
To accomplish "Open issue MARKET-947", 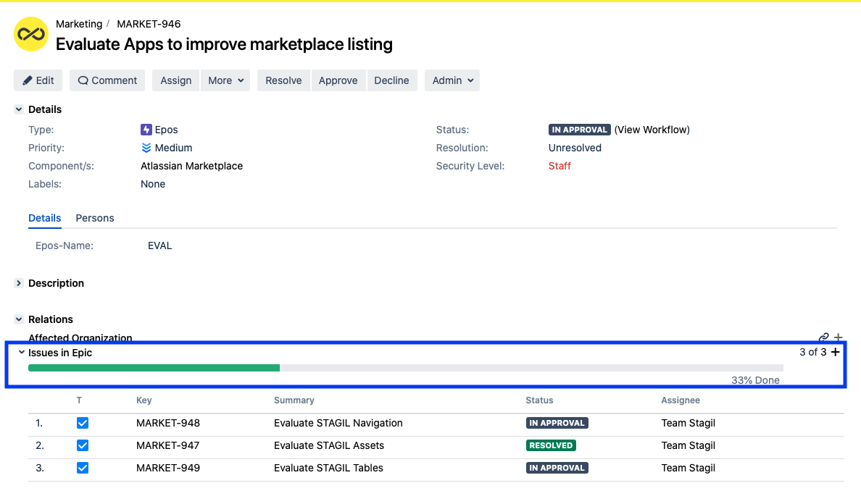I will coord(168,446).
